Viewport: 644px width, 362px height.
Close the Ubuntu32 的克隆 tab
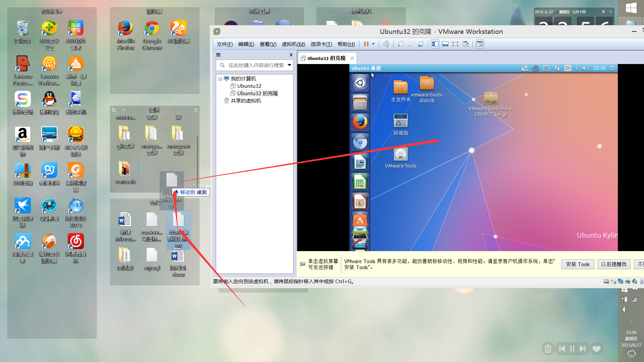tap(352, 58)
